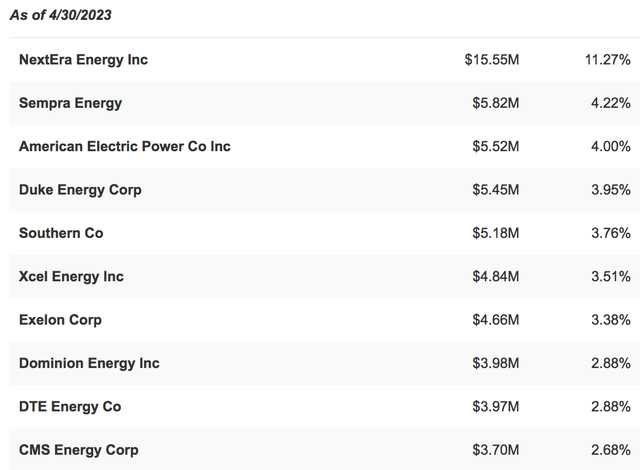640x470 pixels.
Task: Click the 11.27% weight for NextEra
Action: [x=608, y=60]
